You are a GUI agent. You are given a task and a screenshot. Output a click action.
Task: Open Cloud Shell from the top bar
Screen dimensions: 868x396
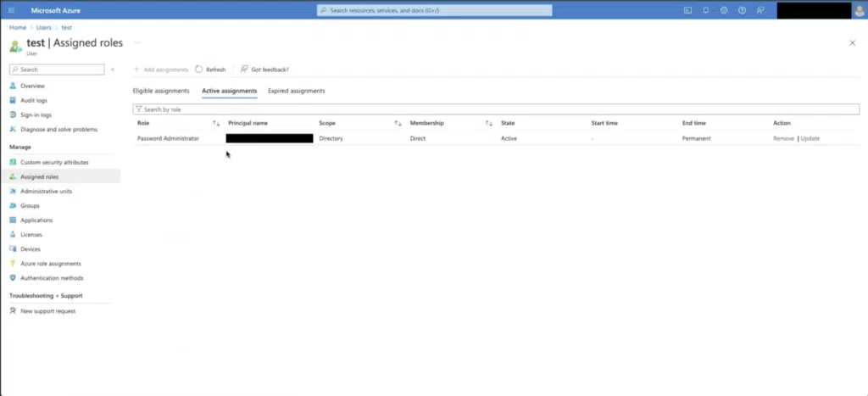tap(688, 10)
